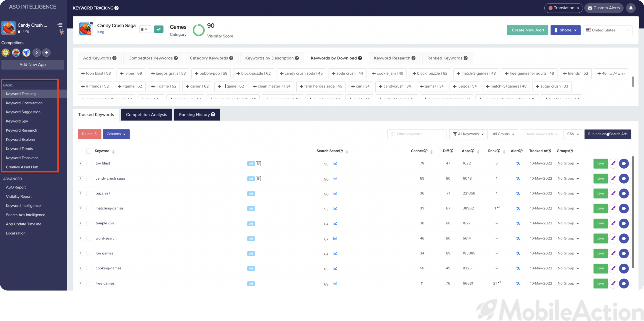
Task: Switch to Ranked Keywords tab
Action: point(447,58)
